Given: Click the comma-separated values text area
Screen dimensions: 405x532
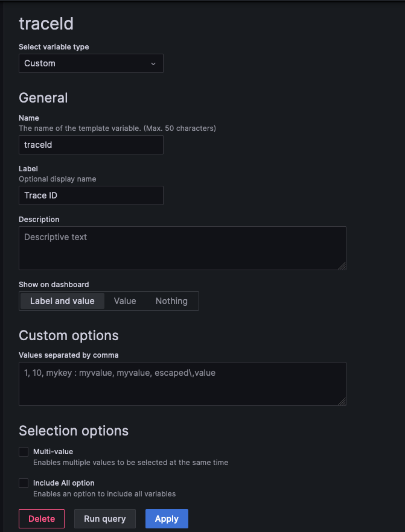Looking at the screenshot, I should point(181,384).
